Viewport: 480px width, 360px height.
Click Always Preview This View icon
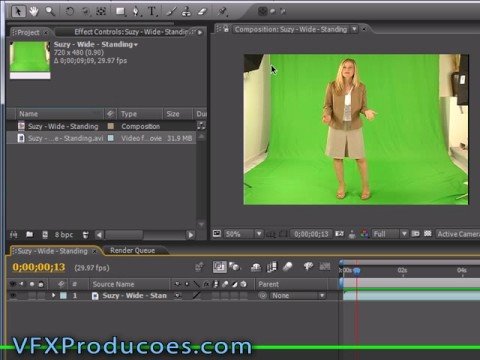pos(217,234)
